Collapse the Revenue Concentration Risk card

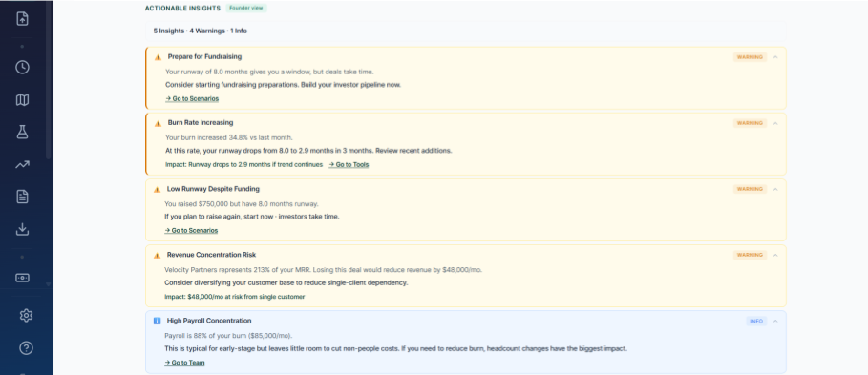[775, 255]
